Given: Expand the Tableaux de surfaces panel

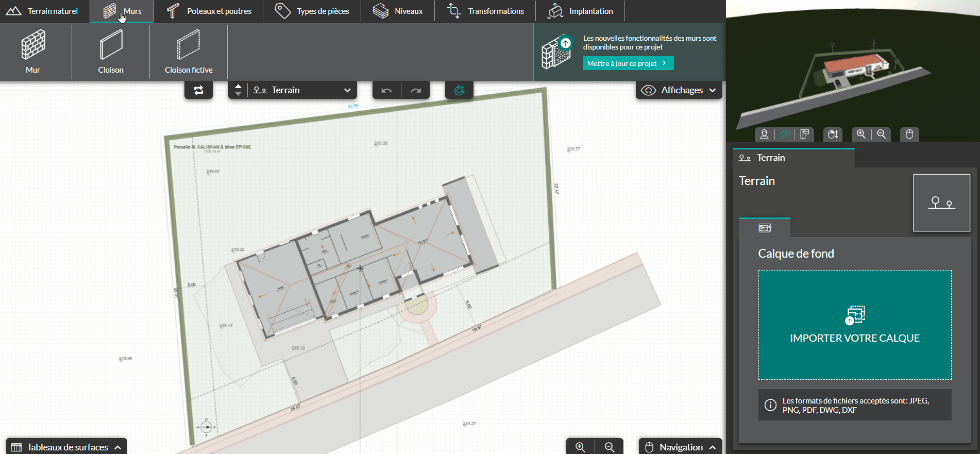Looking at the screenshot, I should tap(67, 447).
